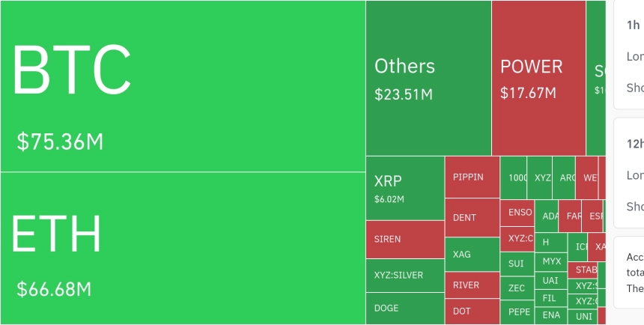Click the red PIPPIN tile
Screen dimensions: 644x325
[x=472, y=177]
